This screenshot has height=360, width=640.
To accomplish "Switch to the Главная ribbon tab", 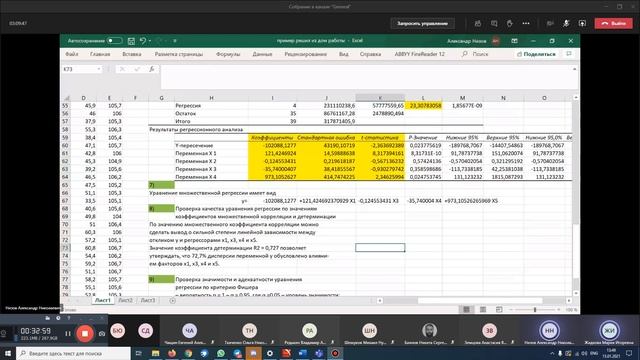I will (x=100, y=54).
